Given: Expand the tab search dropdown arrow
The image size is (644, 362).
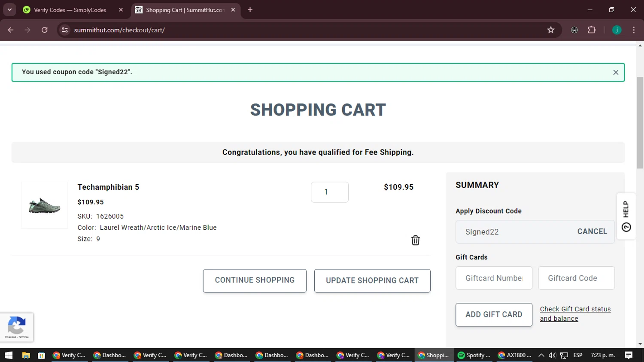Looking at the screenshot, I should [9, 10].
